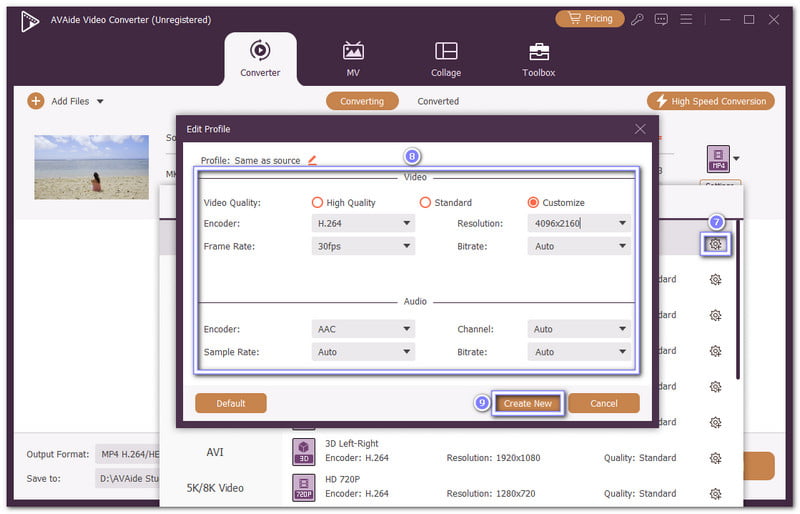Expand the MP4 format dropdown arrow

point(736,159)
